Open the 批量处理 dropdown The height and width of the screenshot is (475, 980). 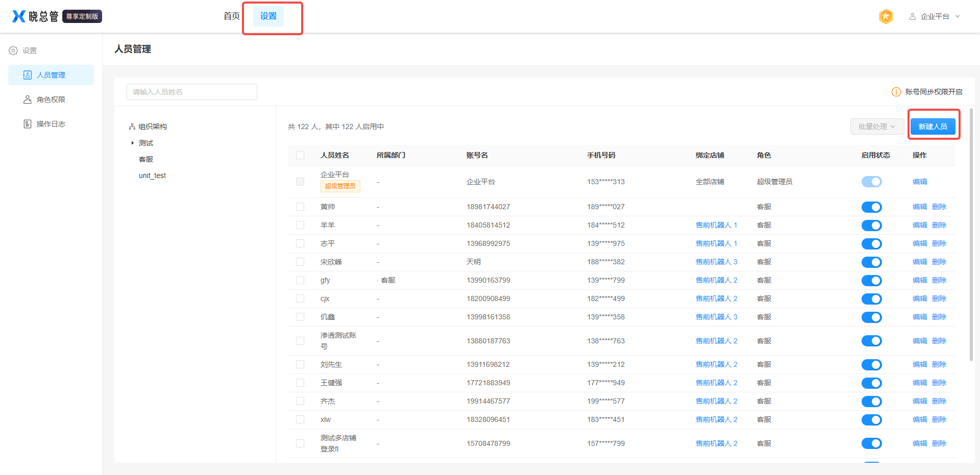coord(877,127)
